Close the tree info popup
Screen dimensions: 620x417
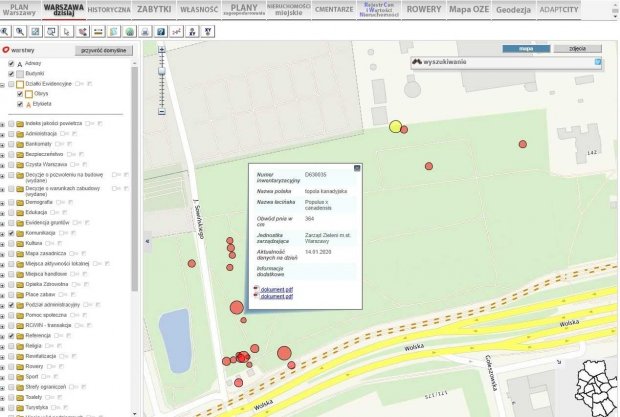pyautogui.click(x=357, y=168)
